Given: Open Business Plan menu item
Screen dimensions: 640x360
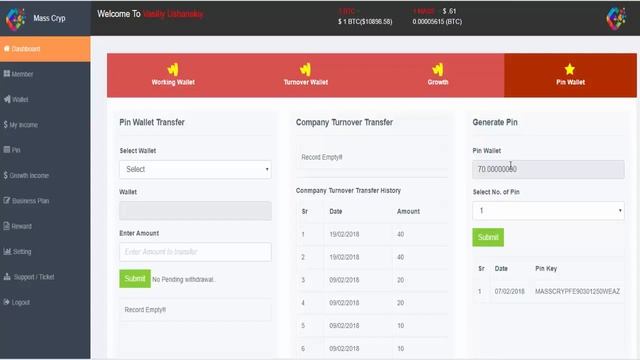Looking at the screenshot, I should [x=45, y=200].
